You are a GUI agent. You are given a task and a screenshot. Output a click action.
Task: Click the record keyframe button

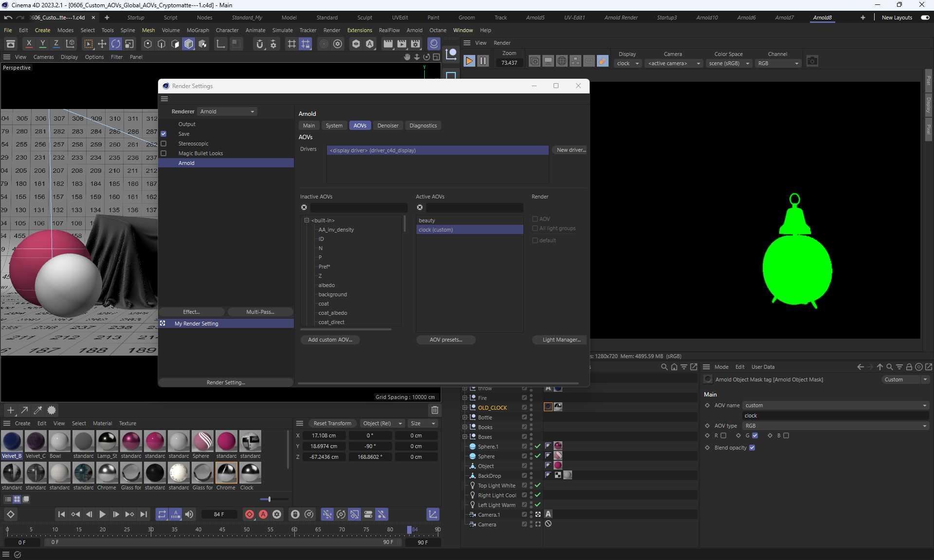(250, 514)
